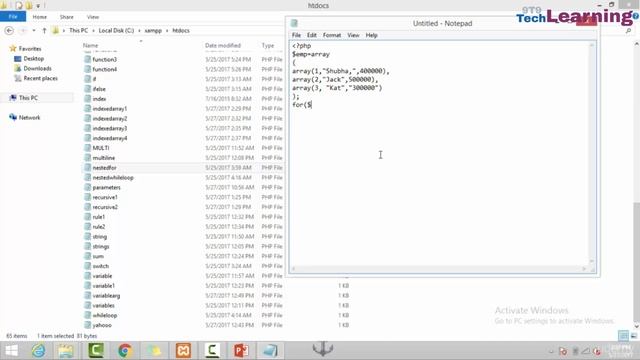Open the Home ribbon tab
This screenshot has width=640, height=360.
coord(40,17)
